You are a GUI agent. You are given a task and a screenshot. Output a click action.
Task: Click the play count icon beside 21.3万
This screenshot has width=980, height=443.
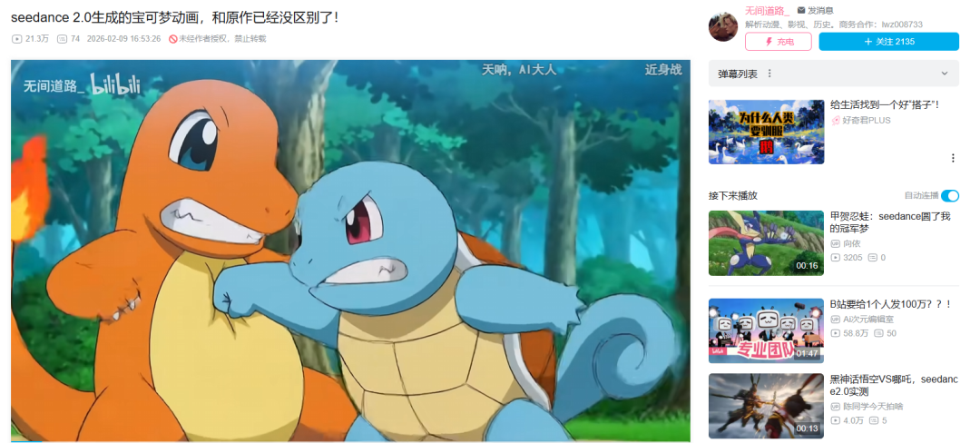point(16,39)
